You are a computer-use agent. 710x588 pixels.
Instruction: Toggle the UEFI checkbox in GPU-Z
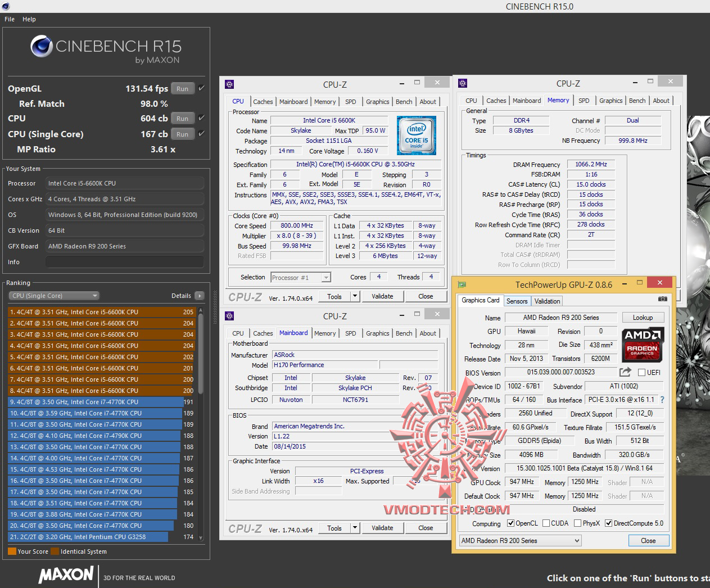point(641,373)
